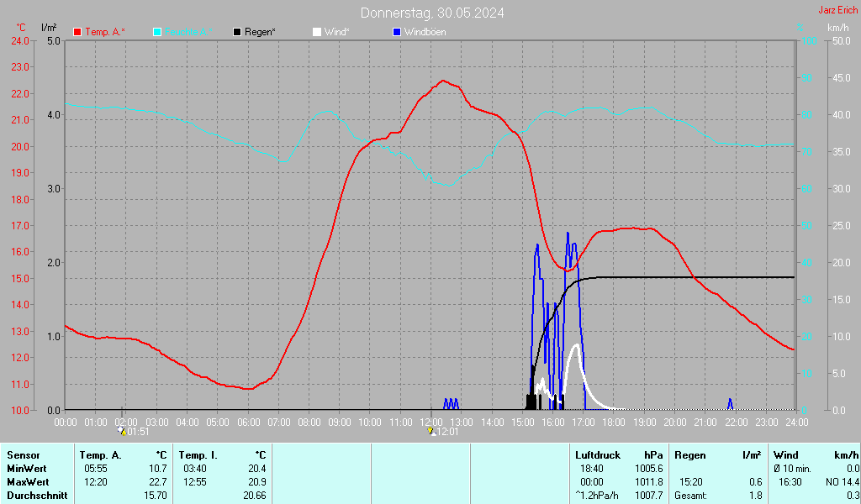Screen dimensions: 861x504
Task: Click the 'Jarz Erich' author text
Action: [838, 10]
